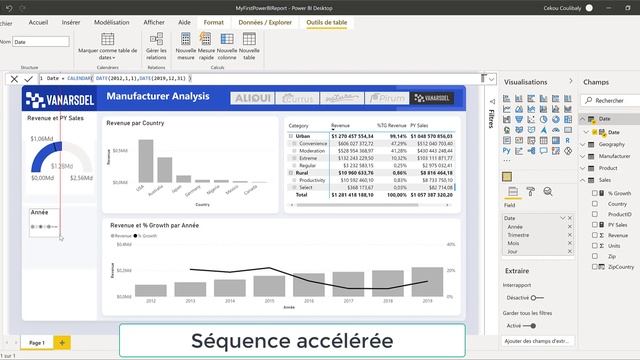Open the Insérer ribbon tab
This screenshot has width=640, height=360.
(71, 22)
